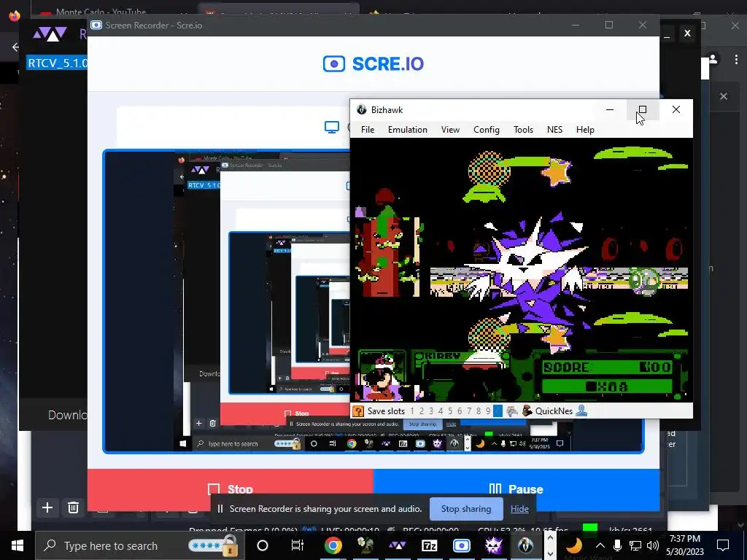Click the profile icon in the Firefox toolbar

point(713,59)
